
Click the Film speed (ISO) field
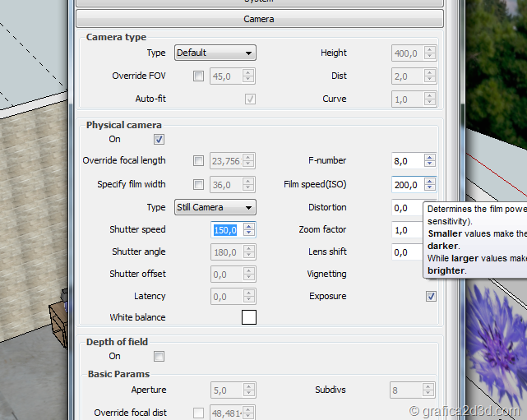[x=407, y=185]
